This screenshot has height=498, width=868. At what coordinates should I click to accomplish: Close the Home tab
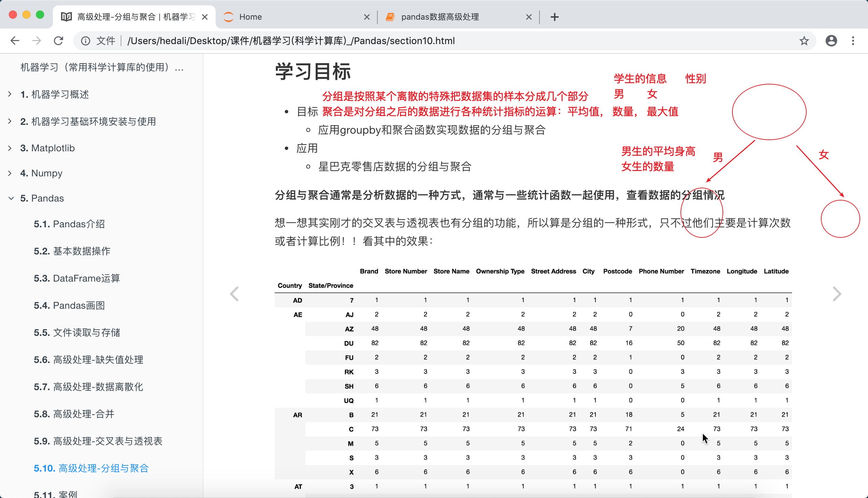click(367, 17)
